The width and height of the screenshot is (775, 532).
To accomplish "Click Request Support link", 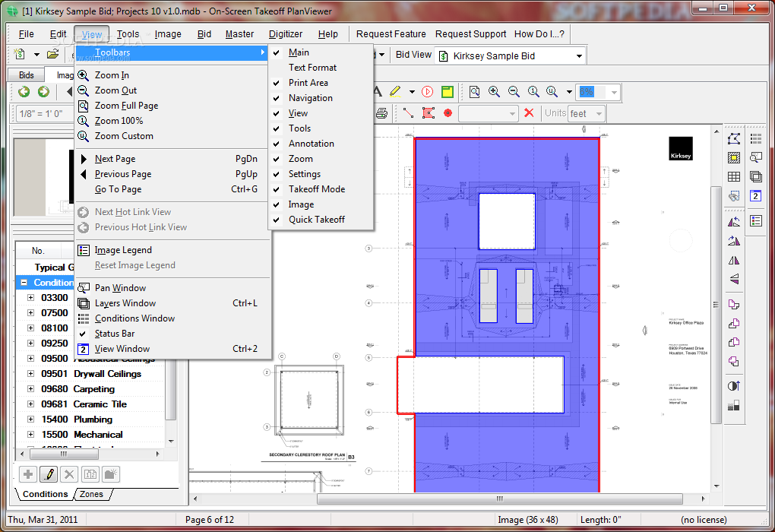I will [470, 34].
